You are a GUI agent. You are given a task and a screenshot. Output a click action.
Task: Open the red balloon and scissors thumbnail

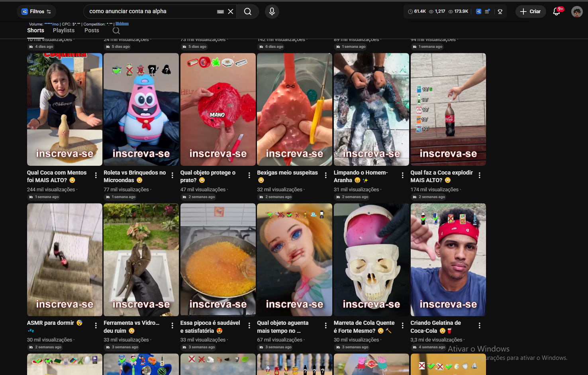pyautogui.click(x=295, y=109)
